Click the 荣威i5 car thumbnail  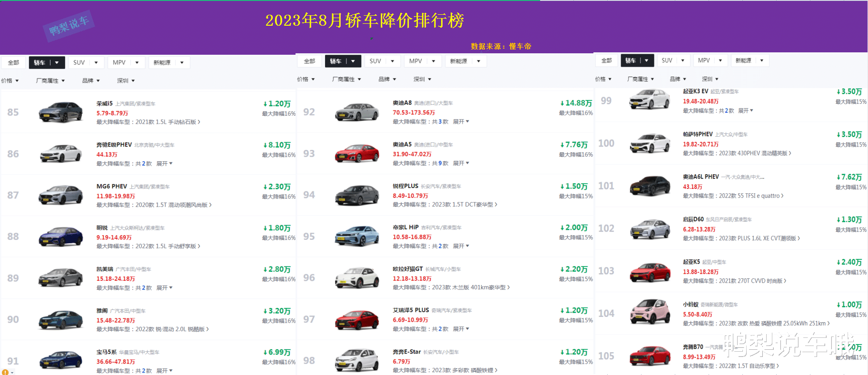[60, 112]
